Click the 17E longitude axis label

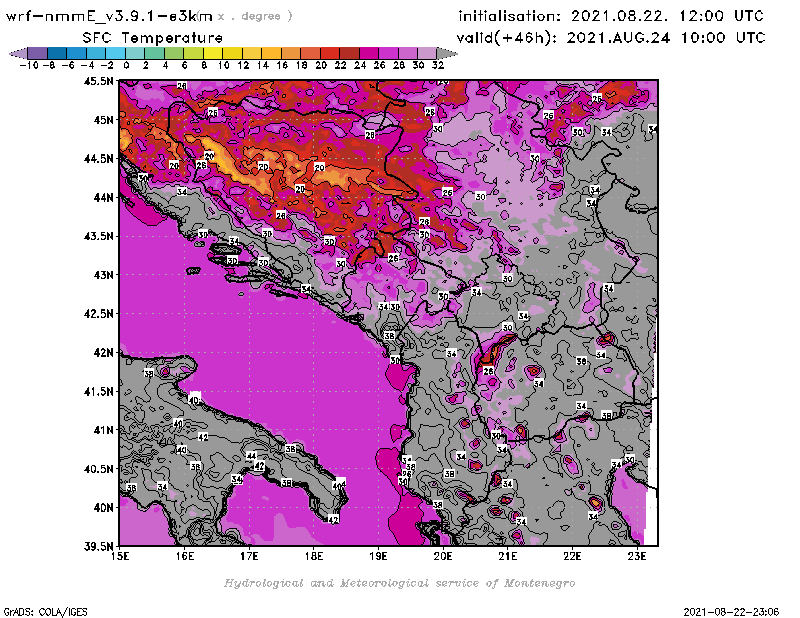tap(249, 556)
